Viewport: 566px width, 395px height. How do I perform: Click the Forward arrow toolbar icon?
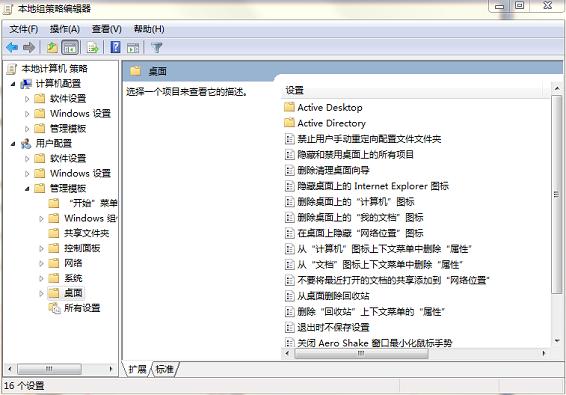[x=29, y=47]
